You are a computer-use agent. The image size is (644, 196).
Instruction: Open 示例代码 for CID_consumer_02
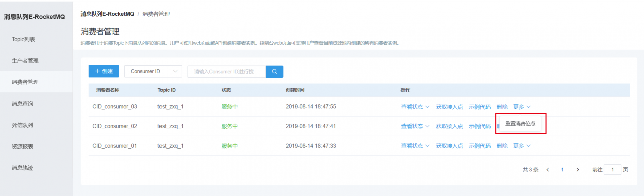coord(479,126)
